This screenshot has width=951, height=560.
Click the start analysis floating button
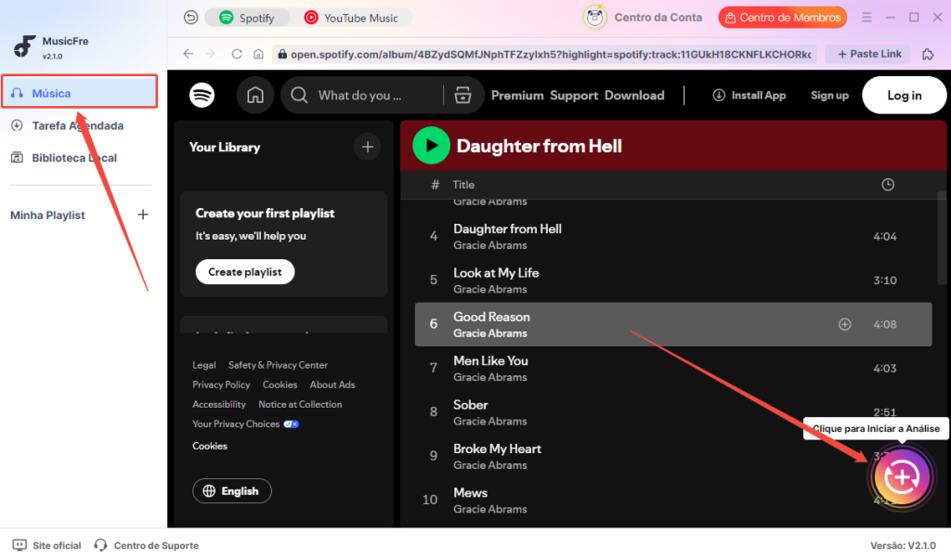[x=902, y=476]
